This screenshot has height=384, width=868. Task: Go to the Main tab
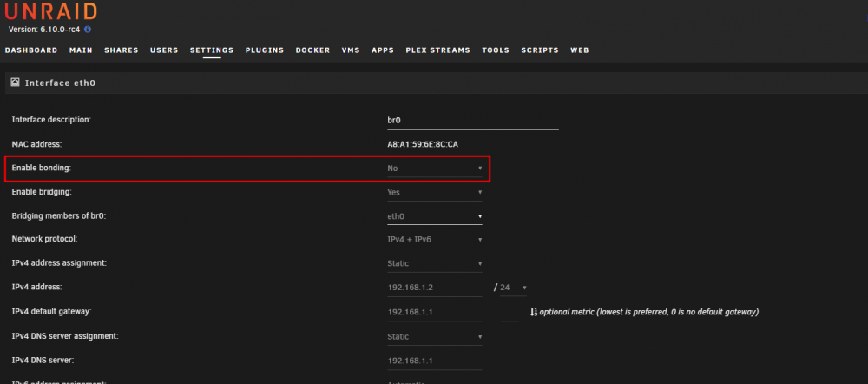81,50
